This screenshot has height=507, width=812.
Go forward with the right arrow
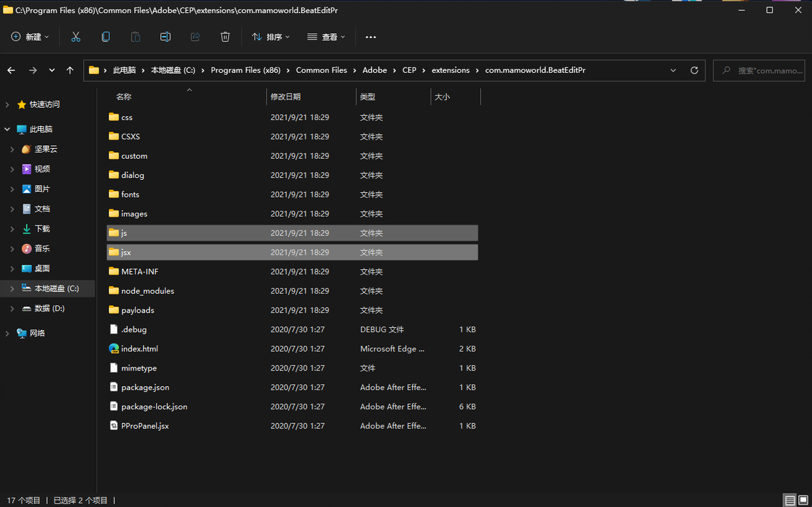tap(33, 70)
